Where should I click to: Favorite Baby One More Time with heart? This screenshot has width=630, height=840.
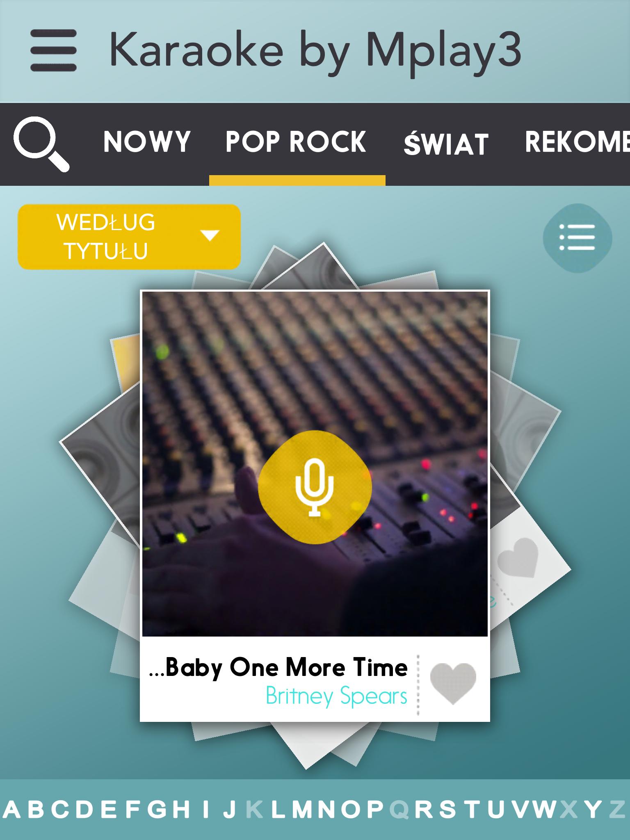453,684
